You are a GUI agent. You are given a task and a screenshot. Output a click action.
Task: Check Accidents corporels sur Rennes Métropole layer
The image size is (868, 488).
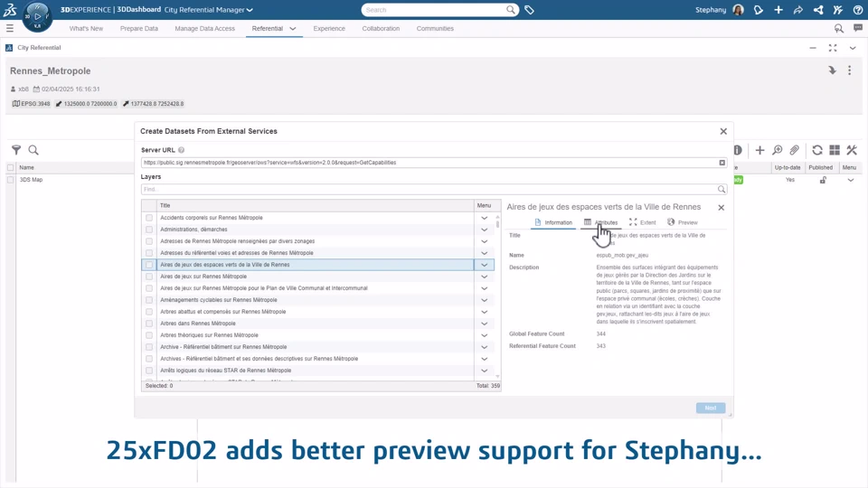pyautogui.click(x=149, y=218)
